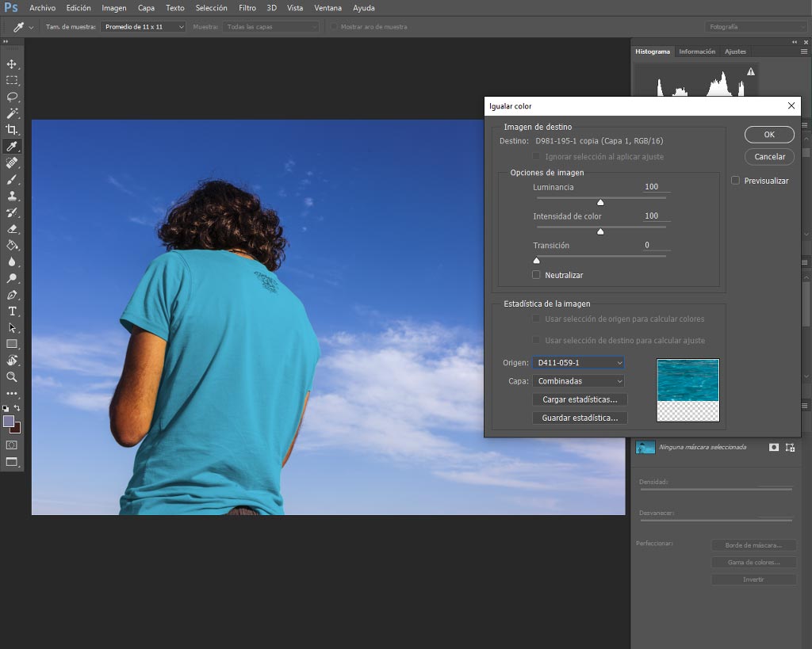Open the Capa dropdown Combinadas

578,381
